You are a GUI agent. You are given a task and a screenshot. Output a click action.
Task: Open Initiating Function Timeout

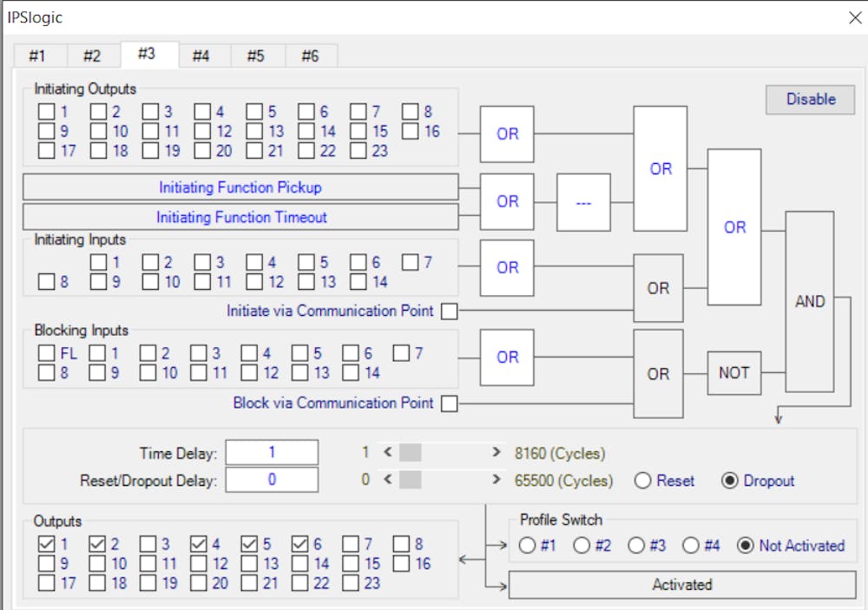240,217
